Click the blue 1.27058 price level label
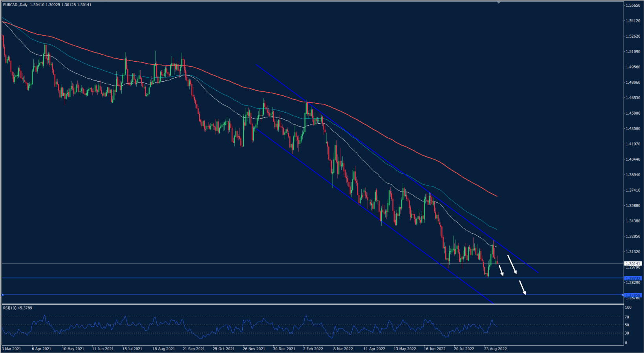The width and height of the screenshot is (644, 353). (x=633, y=295)
